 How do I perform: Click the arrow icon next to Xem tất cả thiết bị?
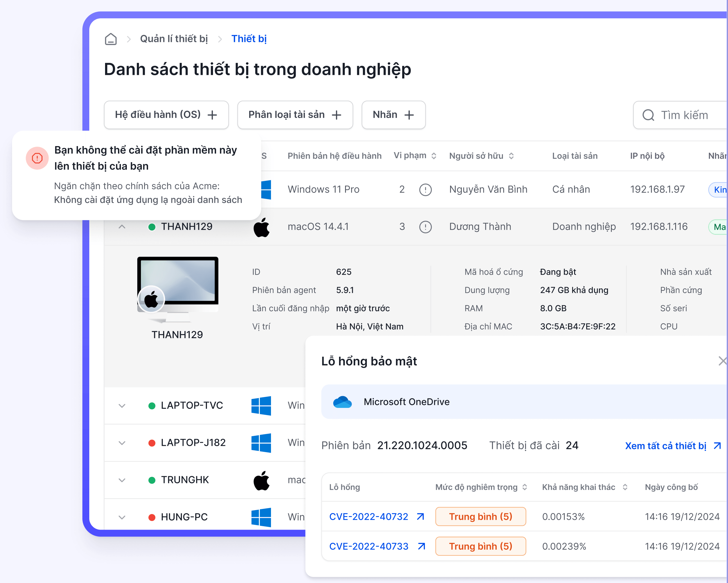718,446
